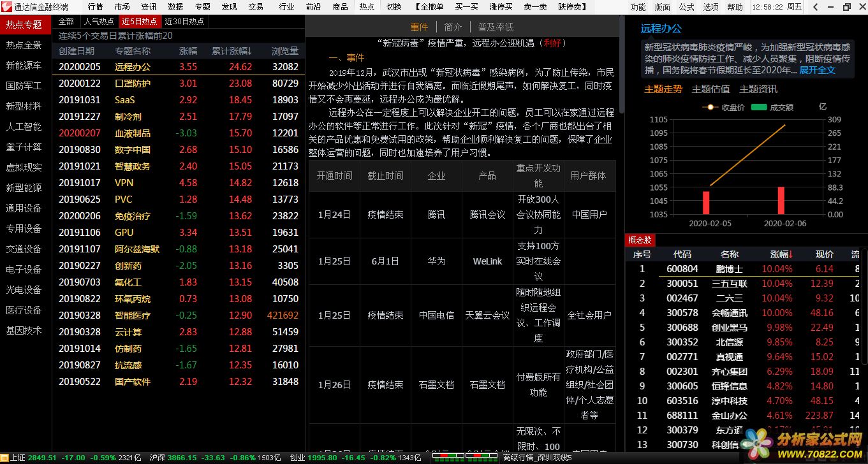Select 量子计算 in the left sidebar

[x=24, y=147]
